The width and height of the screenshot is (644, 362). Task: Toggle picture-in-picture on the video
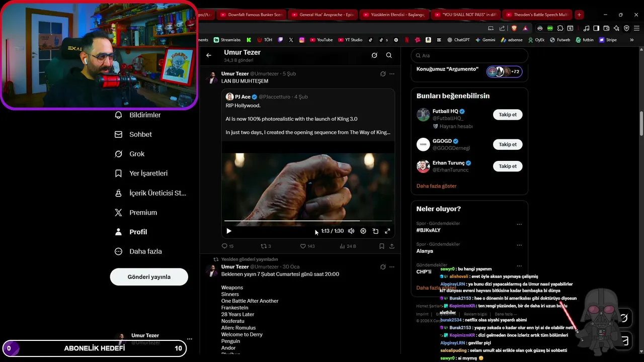375,231
